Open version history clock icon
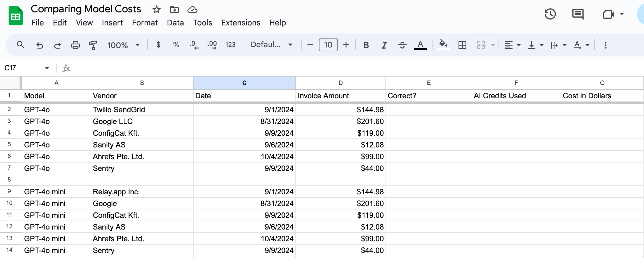Viewport: 644px width, 258px height. pos(550,14)
